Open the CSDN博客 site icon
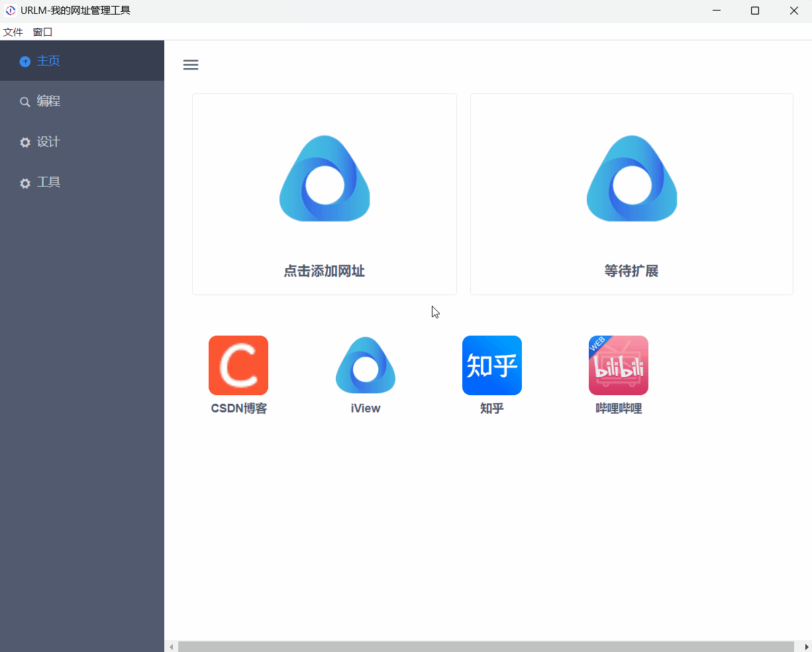 click(x=238, y=365)
